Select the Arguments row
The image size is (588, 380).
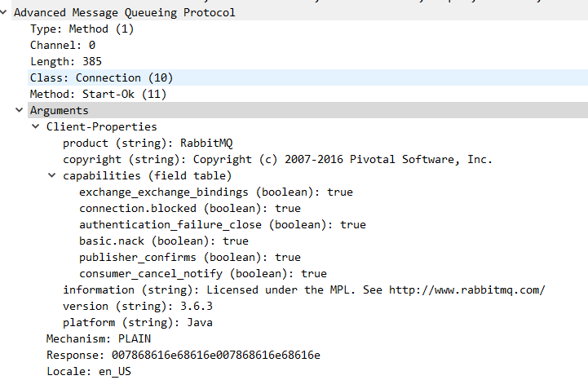(x=308, y=110)
